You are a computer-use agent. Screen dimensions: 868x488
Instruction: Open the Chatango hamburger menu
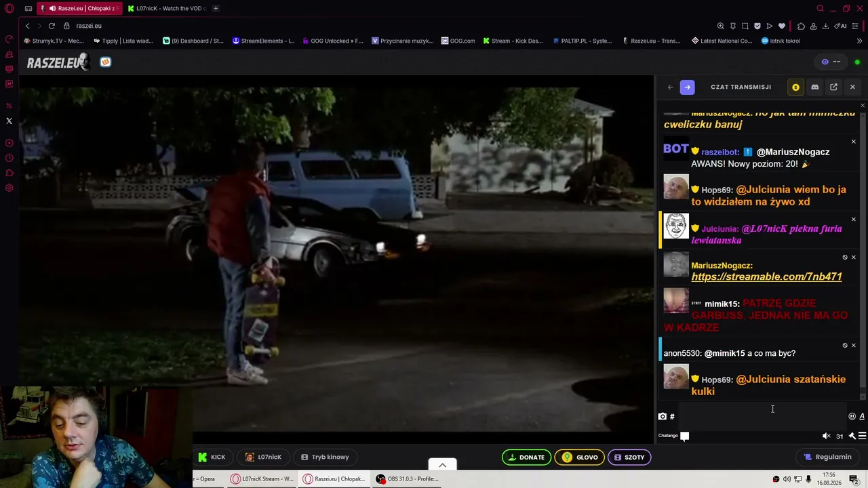coord(862,436)
